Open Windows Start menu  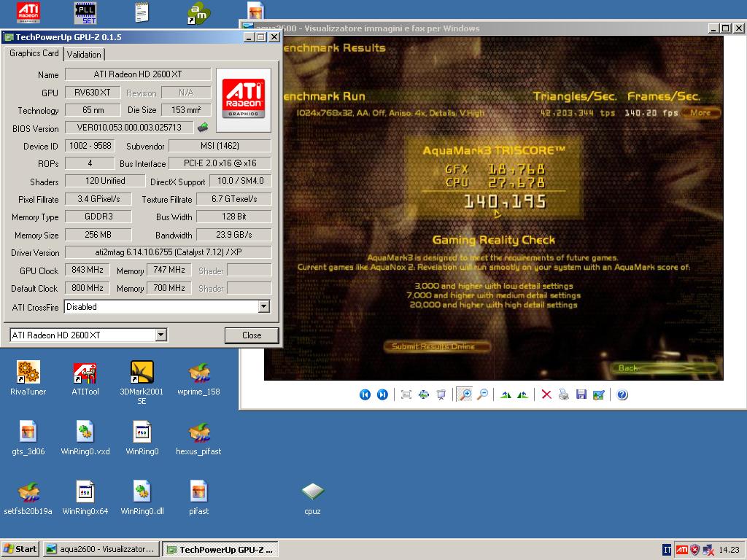(20, 549)
